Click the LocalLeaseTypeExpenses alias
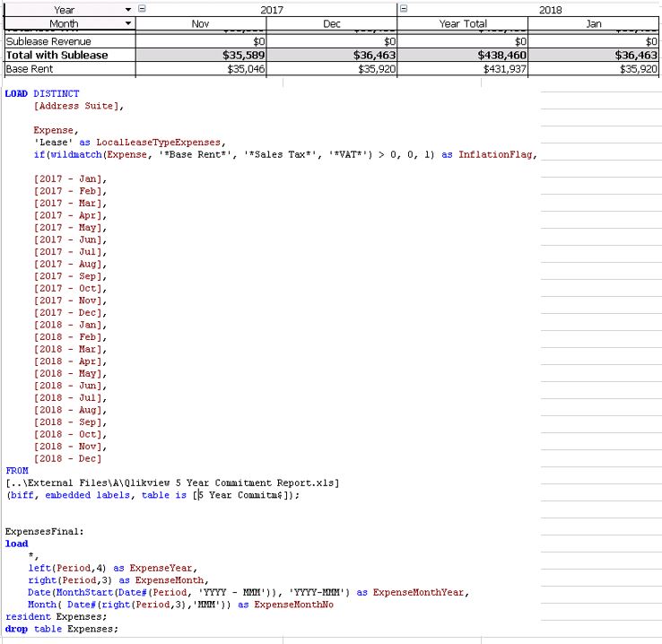 [158, 143]
